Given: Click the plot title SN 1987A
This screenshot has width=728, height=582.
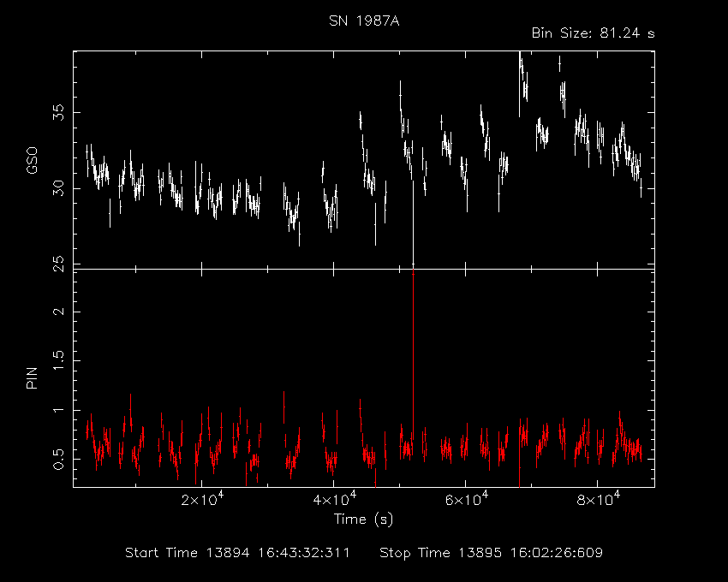Looking at the screenshot, I should pyautogui.click(x=364, y=21).
